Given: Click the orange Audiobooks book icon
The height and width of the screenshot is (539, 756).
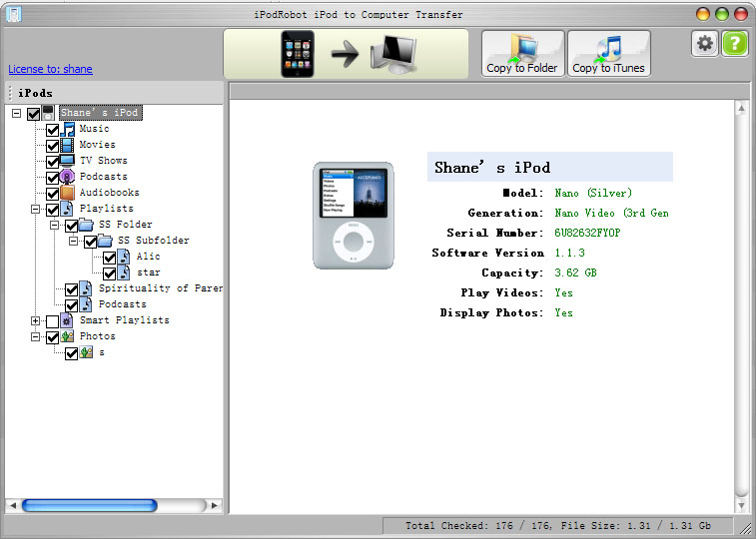Looking at the screenshot, I should coord(67,193).
